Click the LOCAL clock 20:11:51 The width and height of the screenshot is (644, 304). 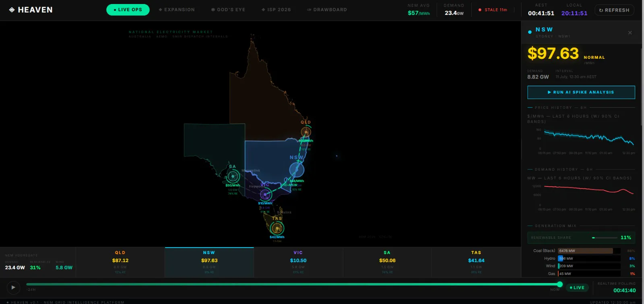pyautogui.click(x=574, y=13)
